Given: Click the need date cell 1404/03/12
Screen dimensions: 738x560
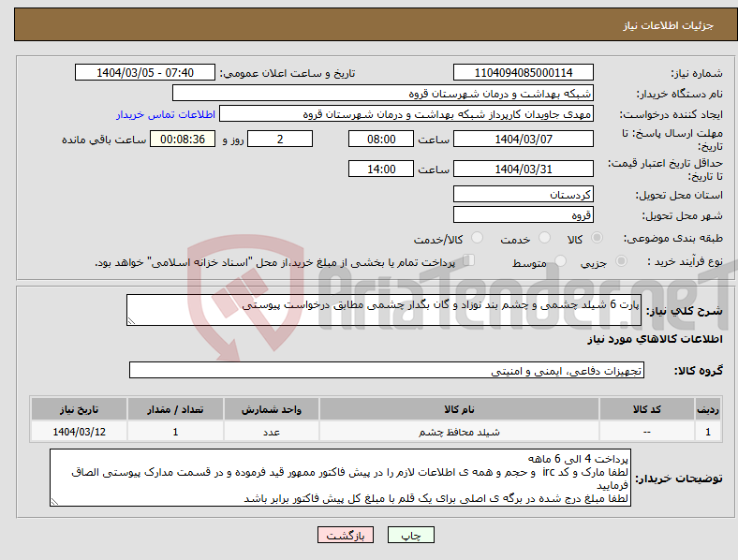Looking at the screenshot, I should pos(79,432).
